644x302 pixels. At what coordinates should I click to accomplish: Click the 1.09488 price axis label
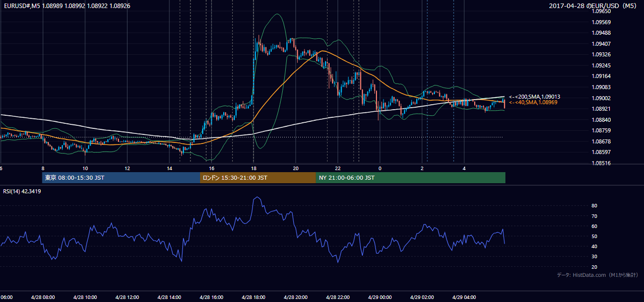click(x=602, y=33)
